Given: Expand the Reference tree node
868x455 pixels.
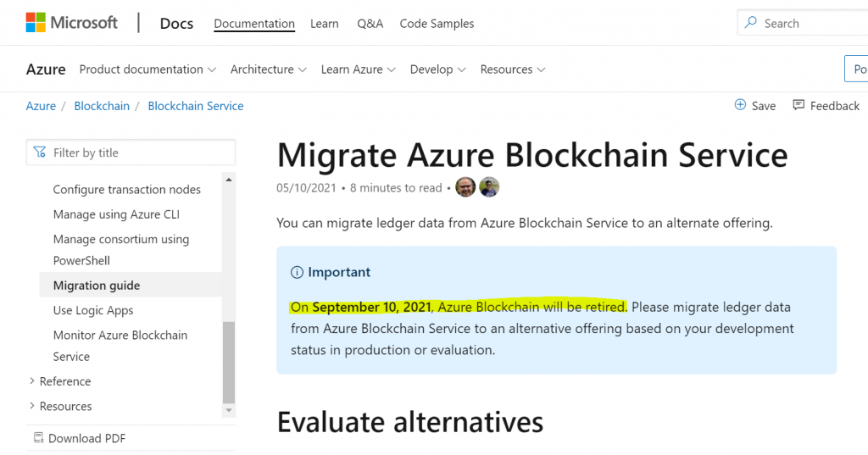Looking at the screenshot, I should [x=32, y=381].
